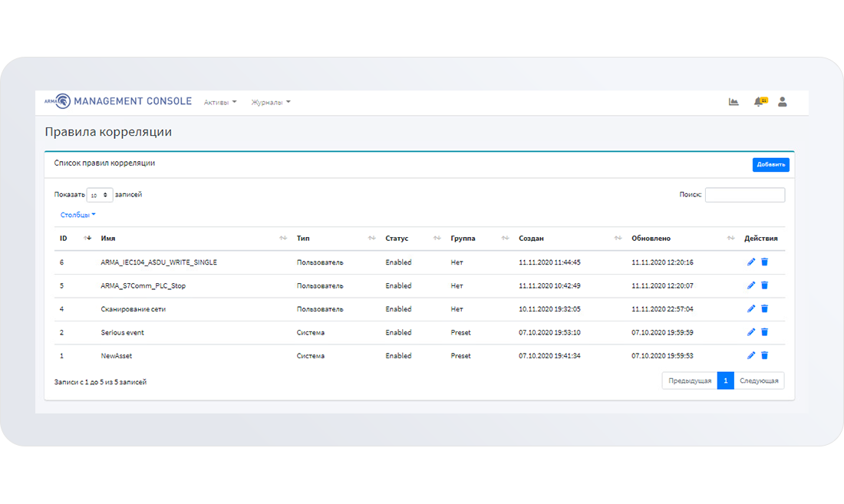The height and width of the screenshot is (504, 844).
Task: Edit the Сканирование сети rule
Action: pos(751,309)
